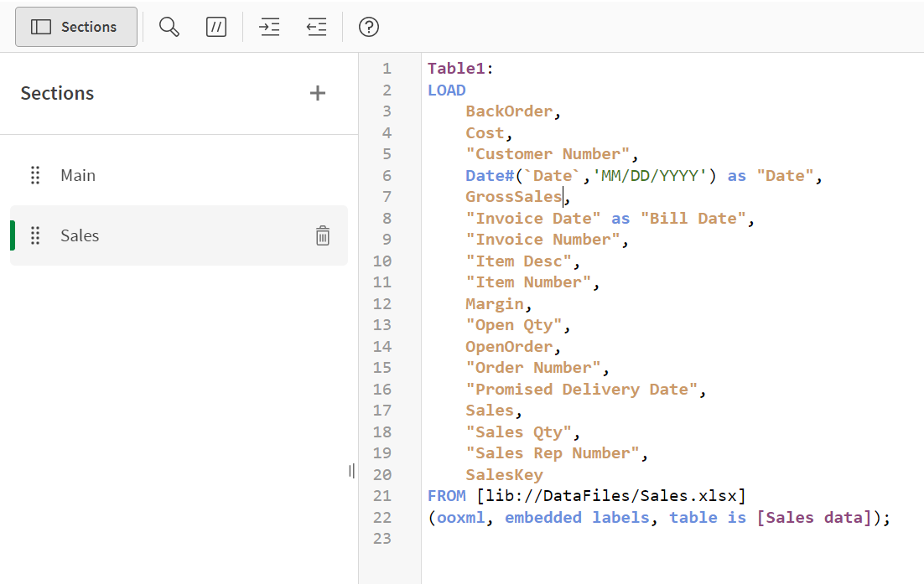Click the drag handle beside Main
Viewport: 924px width, 584px height.
tap(35, 175)
